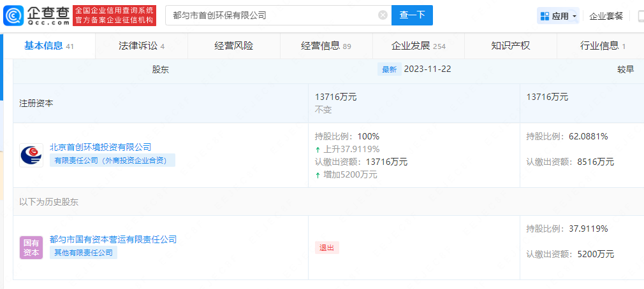This screenshot has height=289, width=644.
Task: Open 都匀市国有资本营运有限责任公司 link
Action: (113, 239)
